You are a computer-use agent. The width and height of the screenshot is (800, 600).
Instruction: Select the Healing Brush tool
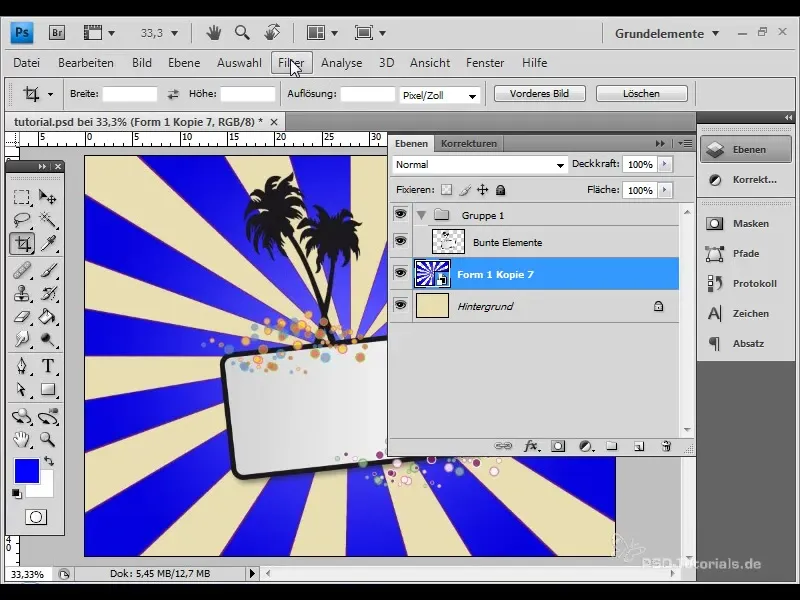(x=22, y=270)
